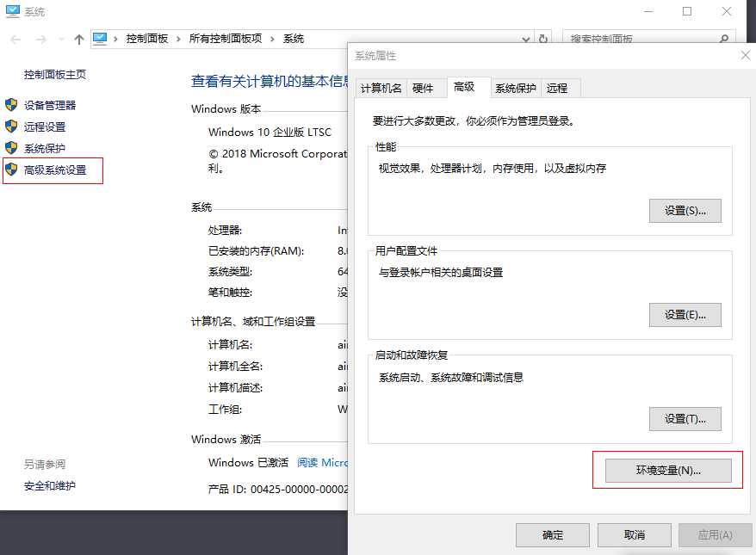Close the 系统属性 dialog with X
This screenshot has height=555, width=756.
coord(745,55)
